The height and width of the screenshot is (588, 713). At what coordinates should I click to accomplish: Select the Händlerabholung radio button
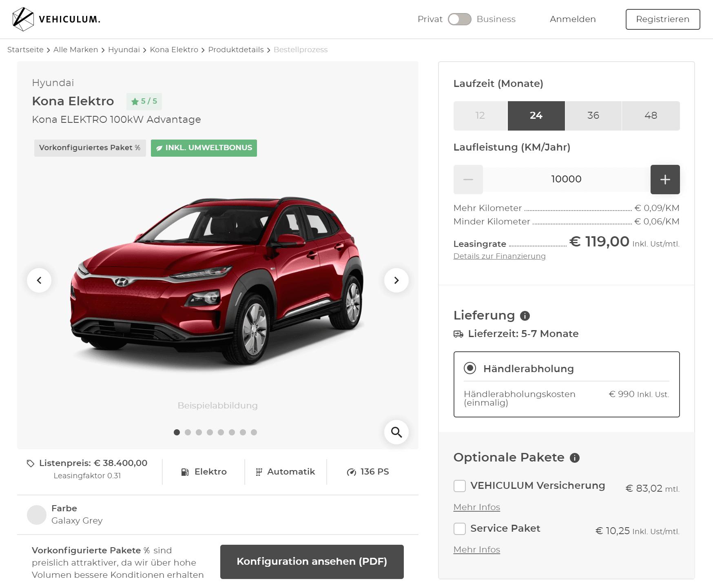[470, 368]
